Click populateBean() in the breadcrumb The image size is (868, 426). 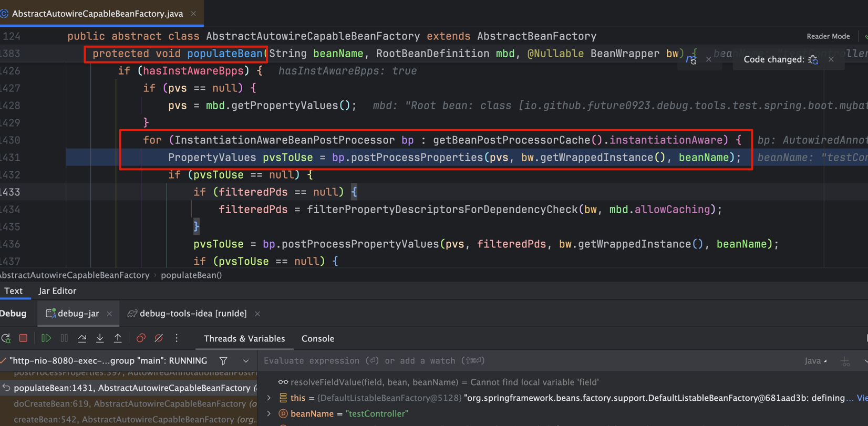(191, 275)
